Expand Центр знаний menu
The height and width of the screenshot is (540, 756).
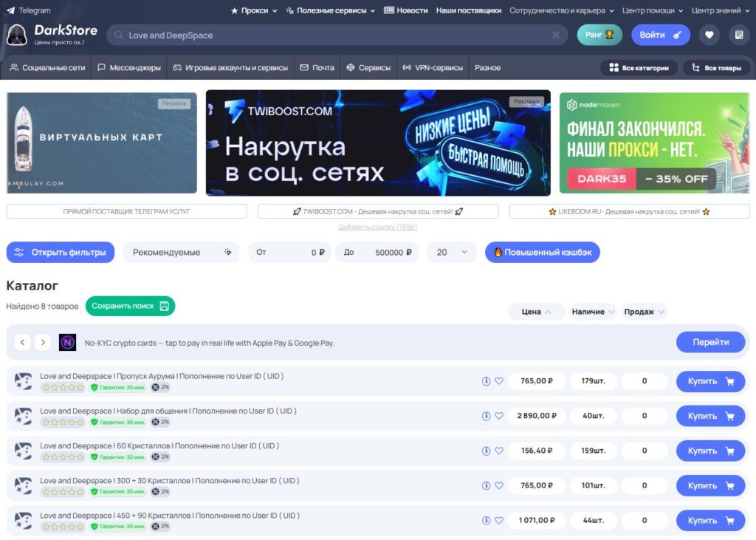coord(721,10)
